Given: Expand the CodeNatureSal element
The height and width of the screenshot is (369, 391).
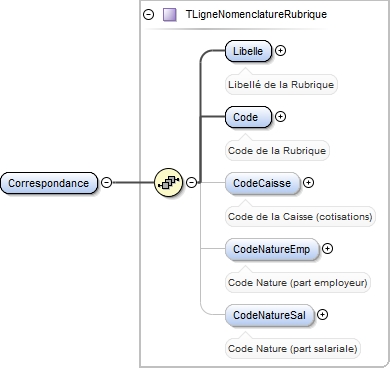Looking at the screenshot, I should click(x=322, y=315).
